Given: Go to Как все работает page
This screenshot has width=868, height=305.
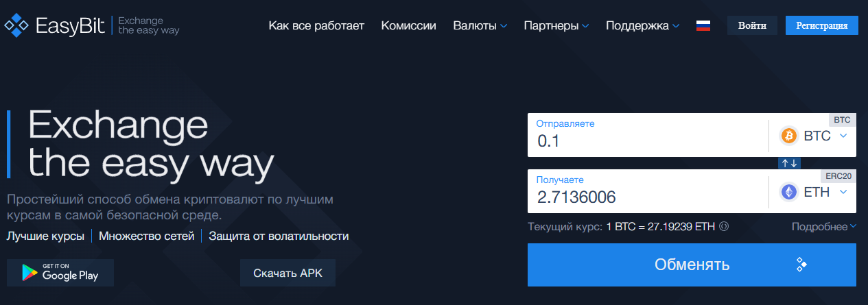Looking at the screenshot, I should pos(316,26).
